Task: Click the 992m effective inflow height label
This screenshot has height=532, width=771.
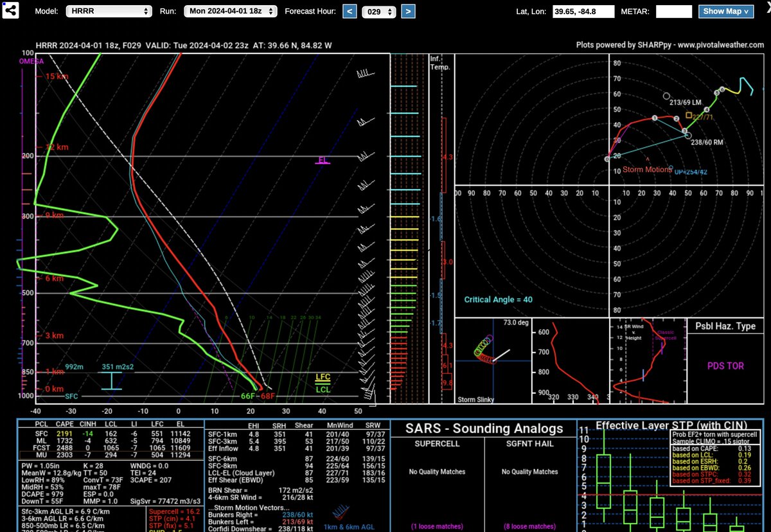Action: [75, 368]
